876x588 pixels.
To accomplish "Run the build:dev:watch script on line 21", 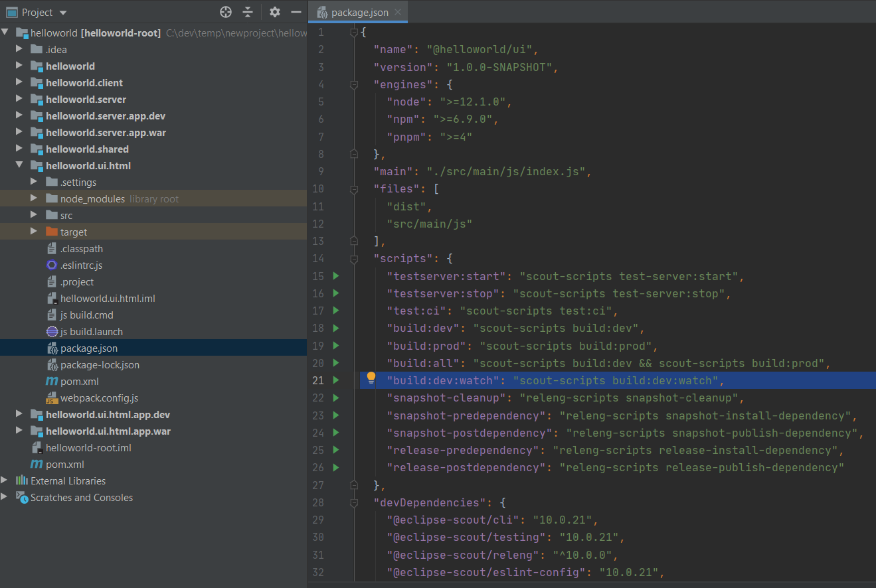I will click(x=336, y=380).
